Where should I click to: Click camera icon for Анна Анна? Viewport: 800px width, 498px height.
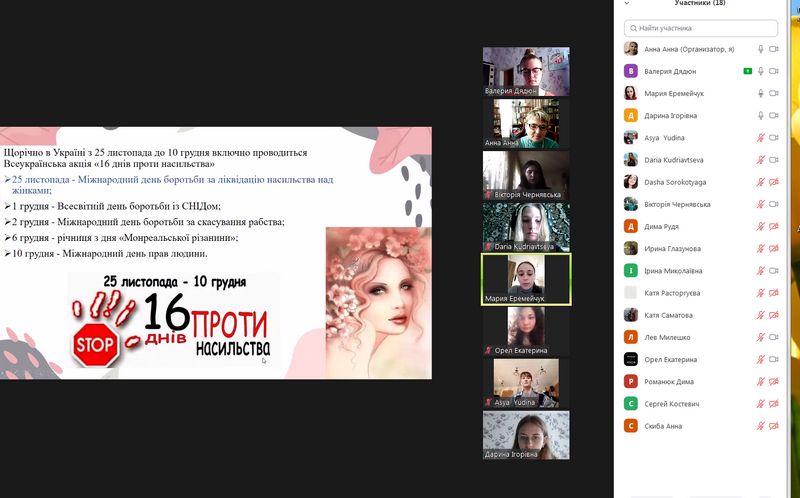(x=773, y=49)
